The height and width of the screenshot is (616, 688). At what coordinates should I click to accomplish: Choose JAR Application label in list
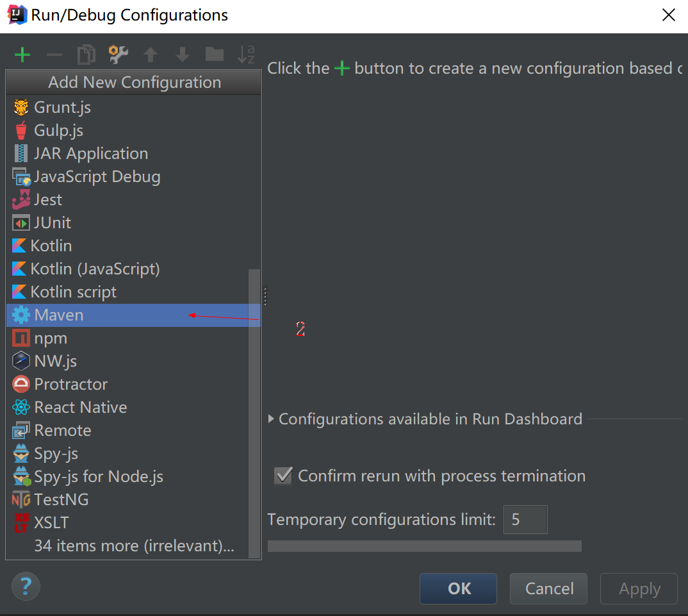click(91, 153)
